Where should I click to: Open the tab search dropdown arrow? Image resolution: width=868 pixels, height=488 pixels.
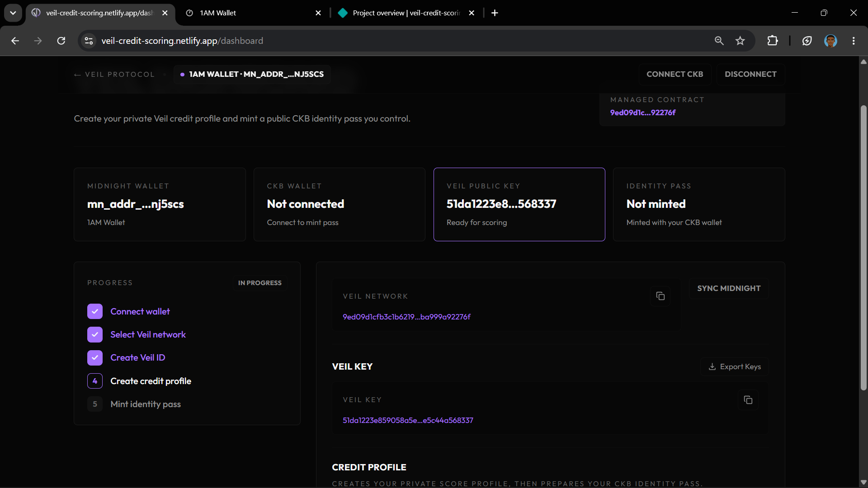point(13,13)
